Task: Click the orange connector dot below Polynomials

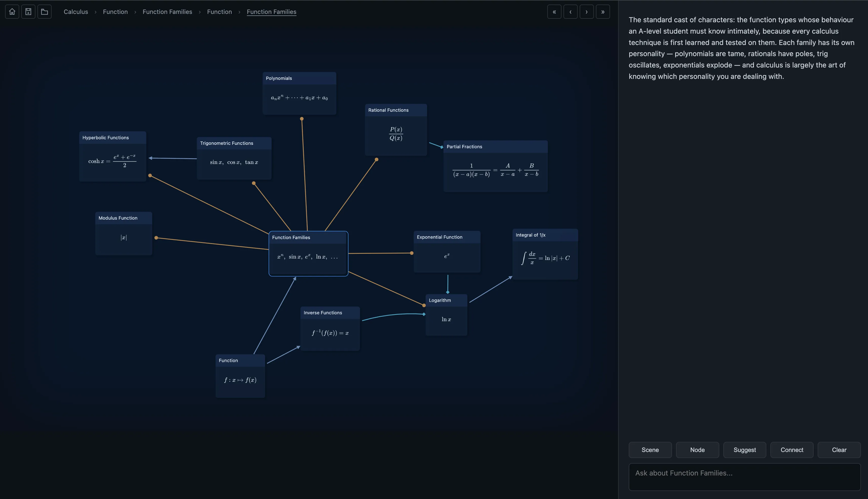Action: [x=302, y=119]
